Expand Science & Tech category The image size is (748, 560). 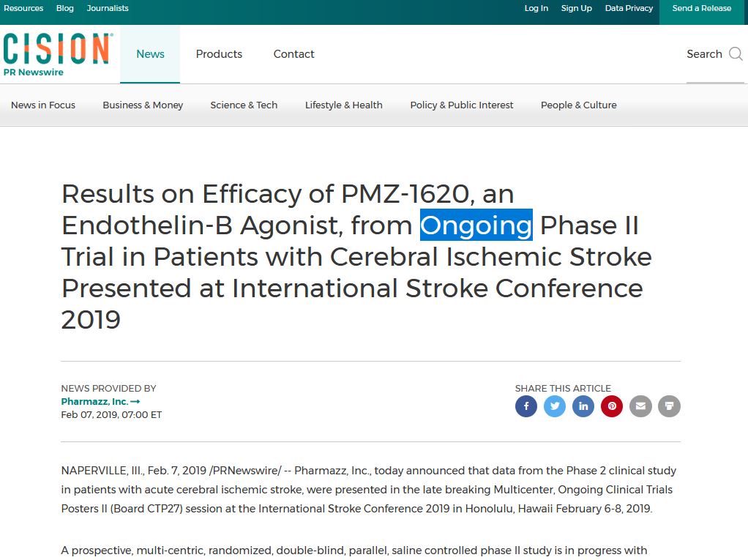pos(244,105)
